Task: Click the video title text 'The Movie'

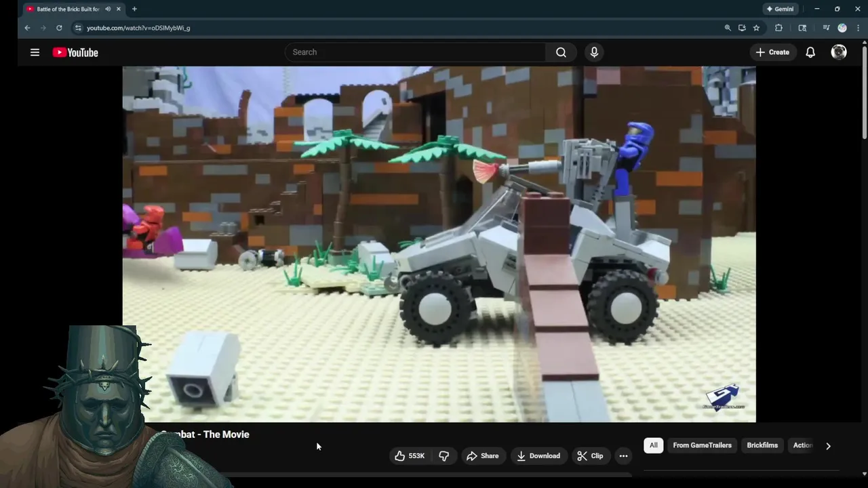Action: [x=226, y=434]
